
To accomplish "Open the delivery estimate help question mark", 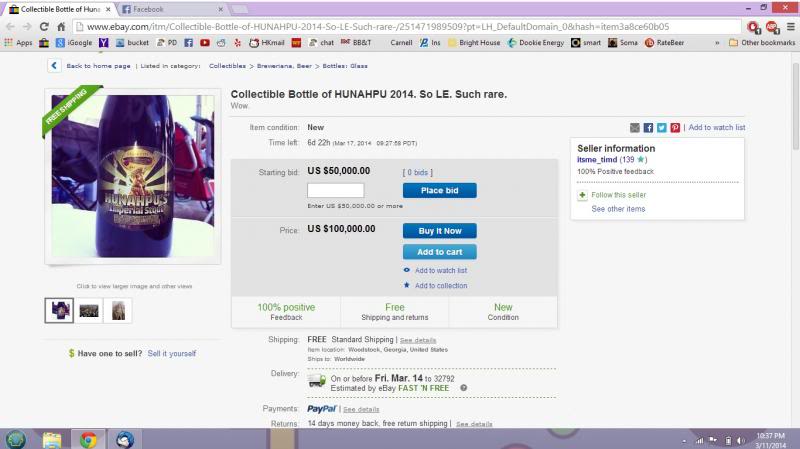I will pos(464,388).
